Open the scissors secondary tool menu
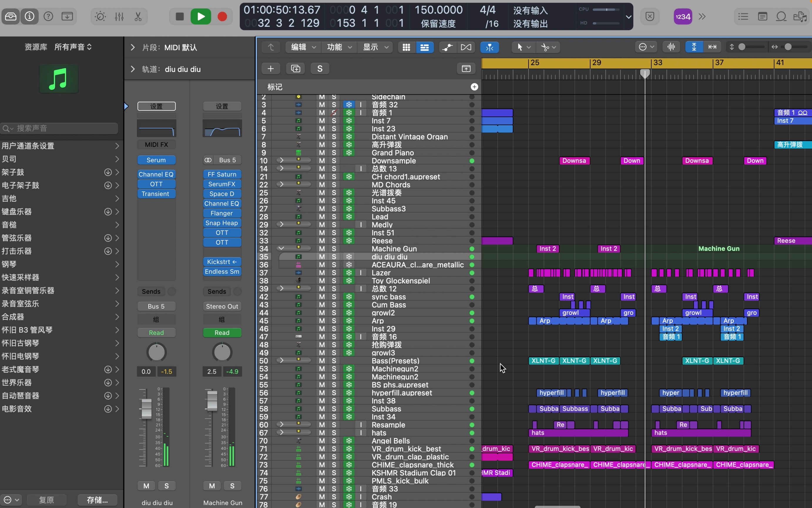 coord(548,47)
